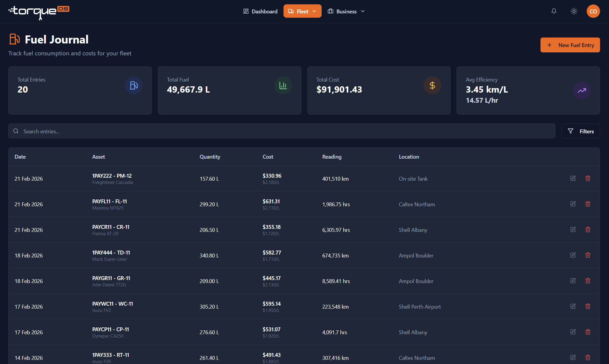Sort by the Quantity column header
609x364 pixels.
(x=210, y=157)
